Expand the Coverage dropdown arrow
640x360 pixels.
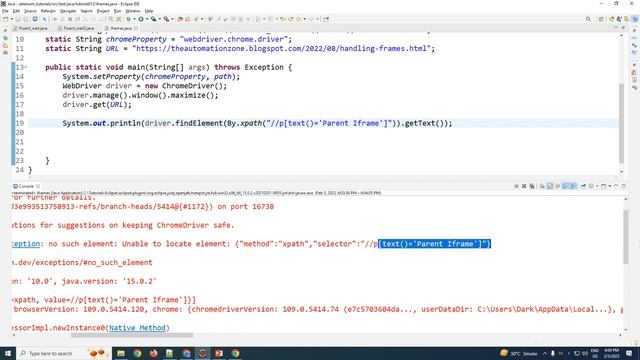click(159, 19)
